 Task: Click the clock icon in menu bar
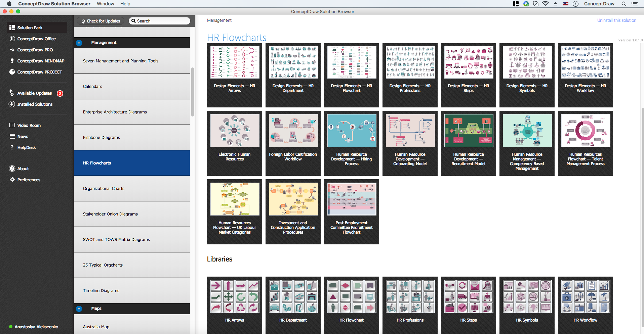pos(575,4)
